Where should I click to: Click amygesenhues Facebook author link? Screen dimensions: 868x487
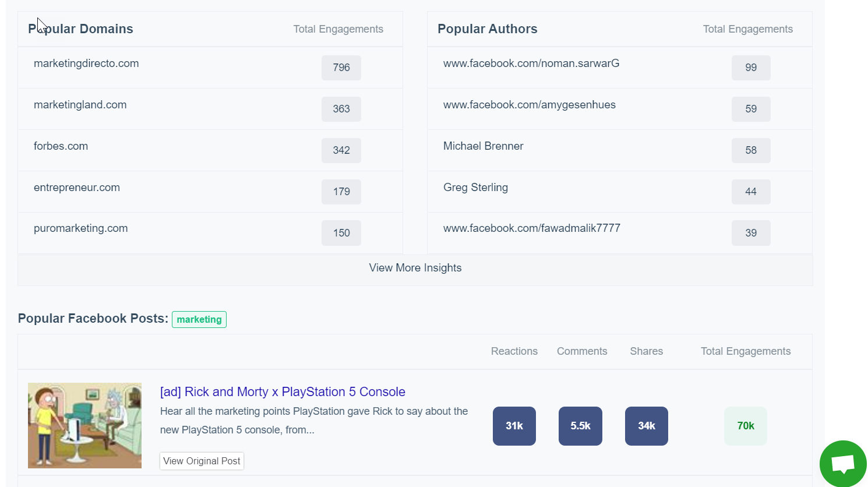pyautogui.click(x=530, y=105)
